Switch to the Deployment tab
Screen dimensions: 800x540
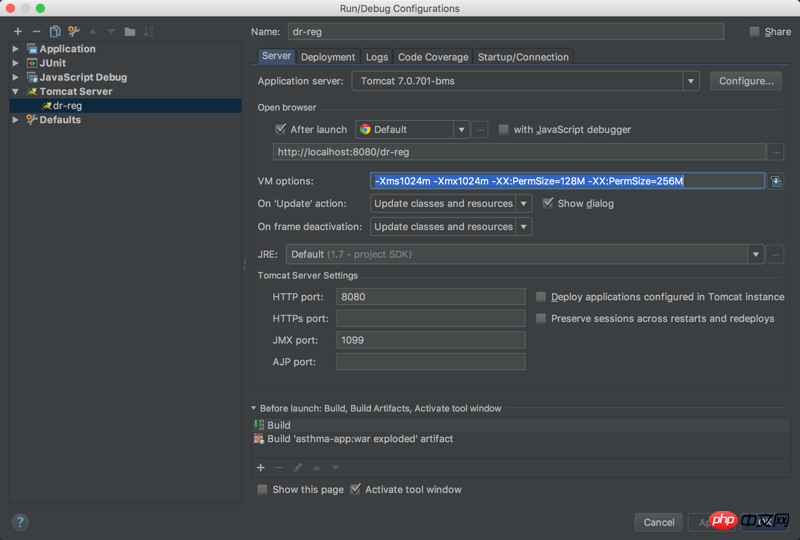tap(328, 57)
